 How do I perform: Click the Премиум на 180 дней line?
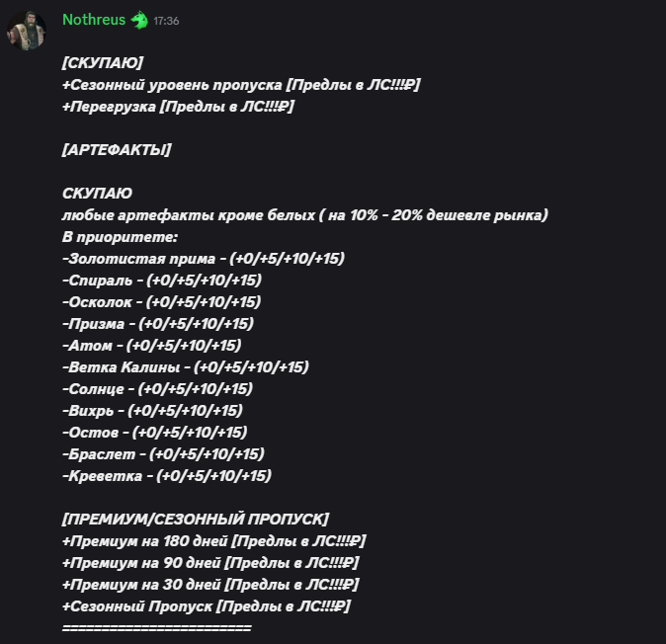pos(214,541)
